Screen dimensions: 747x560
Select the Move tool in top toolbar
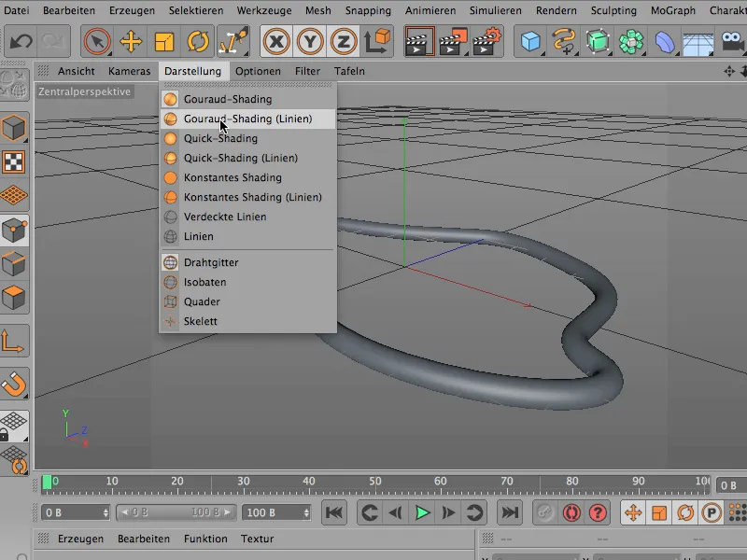click(x=131, y=41)
